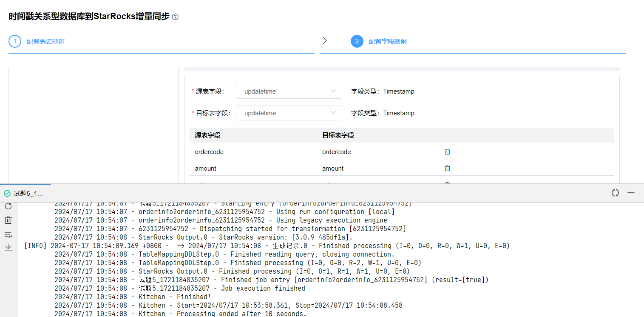This screenshot has height=317, width=644.
Task: Toggle log word wrap icon
Action: tap(8, 234)
